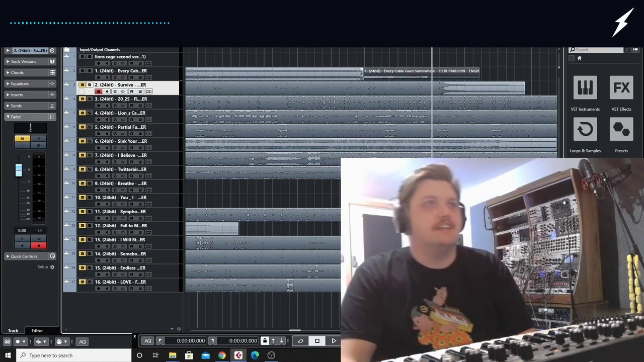644x362 pixels.
Task: Click the Equalizers bypass icon
Action: pos(52,83)
